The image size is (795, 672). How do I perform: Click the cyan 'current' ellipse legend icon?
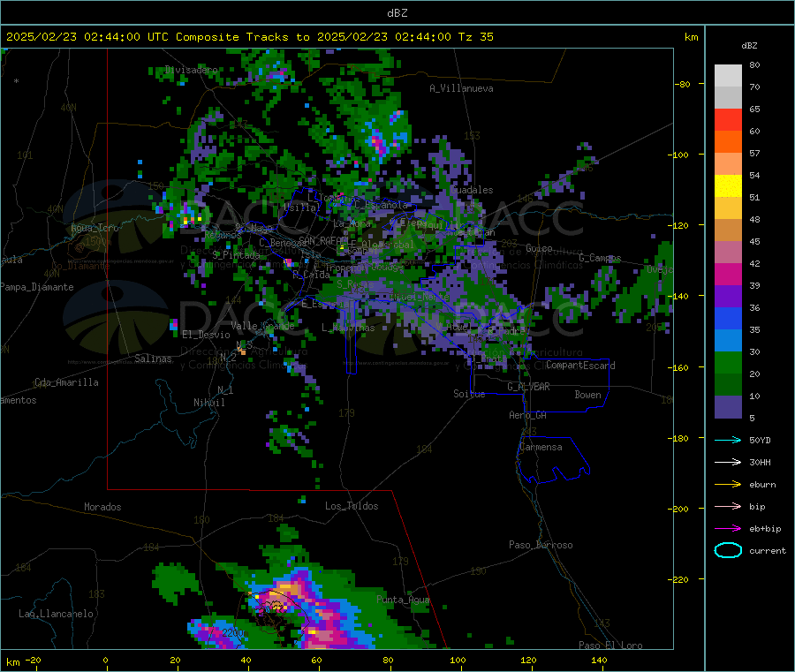point(728,550)
